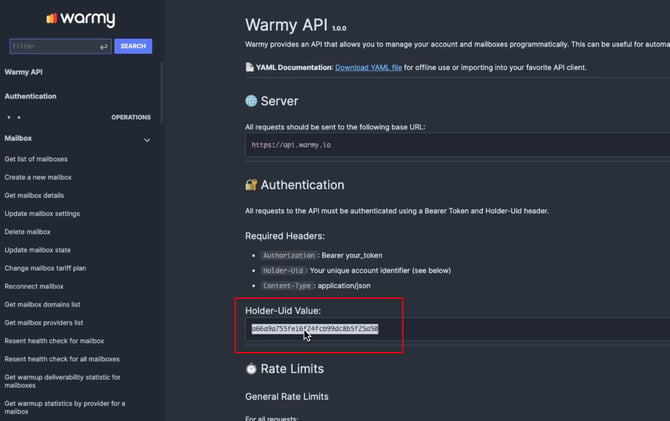Open Get warmup deliverability statistic for mailboxes
Image resolution: width=670 pixels, height=421 pixels.
tap(62, 381)
